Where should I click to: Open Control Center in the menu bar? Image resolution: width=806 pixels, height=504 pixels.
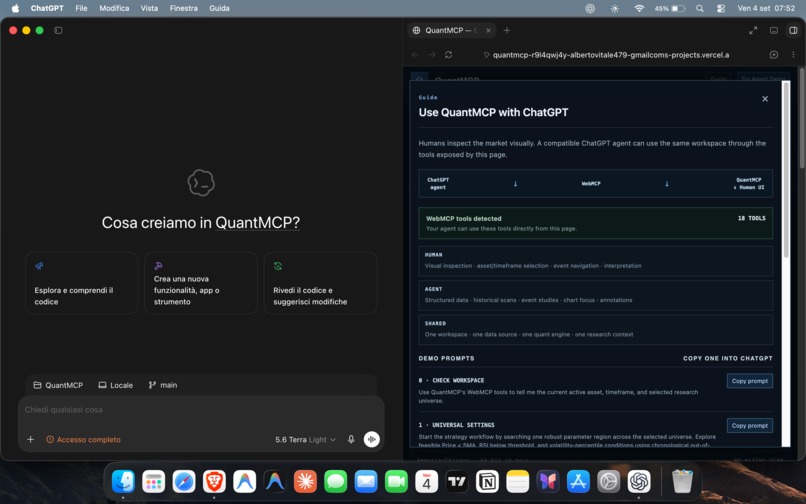click(x=721, y=8)
